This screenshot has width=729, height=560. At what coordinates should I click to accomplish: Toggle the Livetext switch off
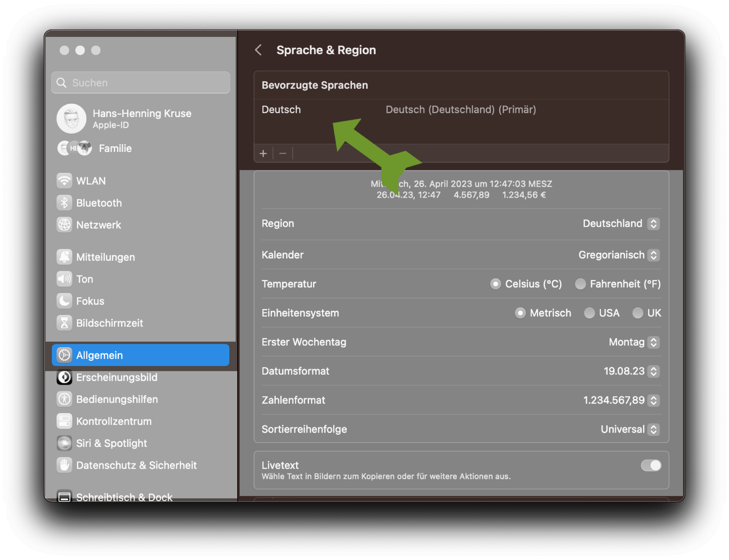tap(651, 465)
